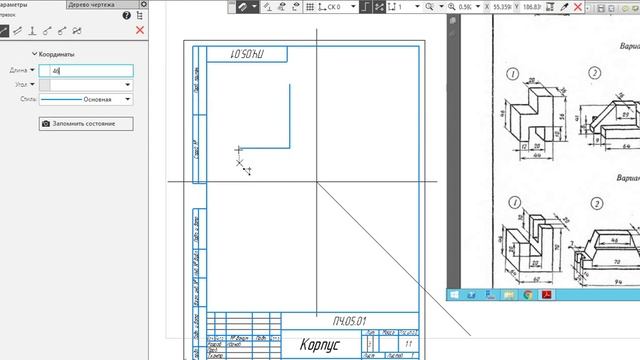The width and height of the screenshot is (640, 360).
Task: Open Adobe Acrobat on the taskbar
Action: pos(547,295)
